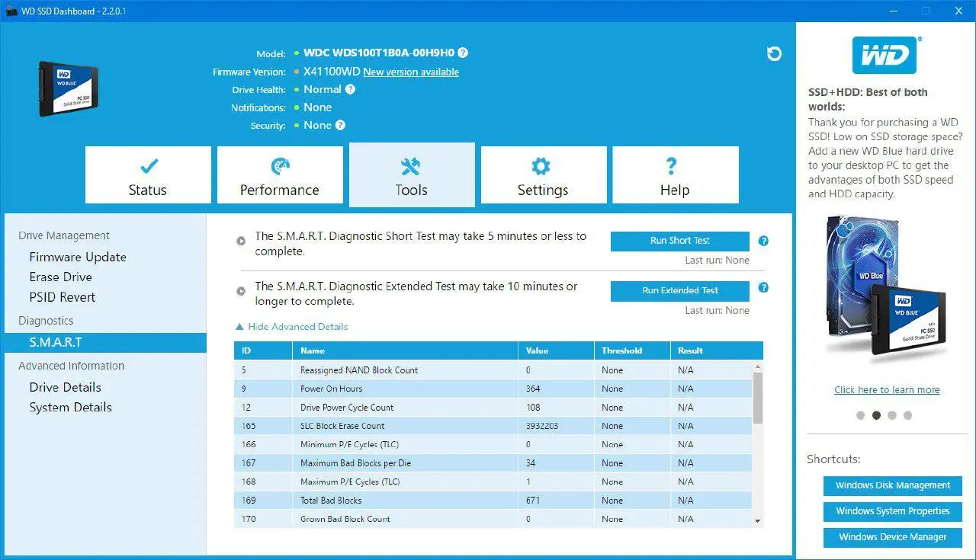Select the Tools tab

point(412,174)
